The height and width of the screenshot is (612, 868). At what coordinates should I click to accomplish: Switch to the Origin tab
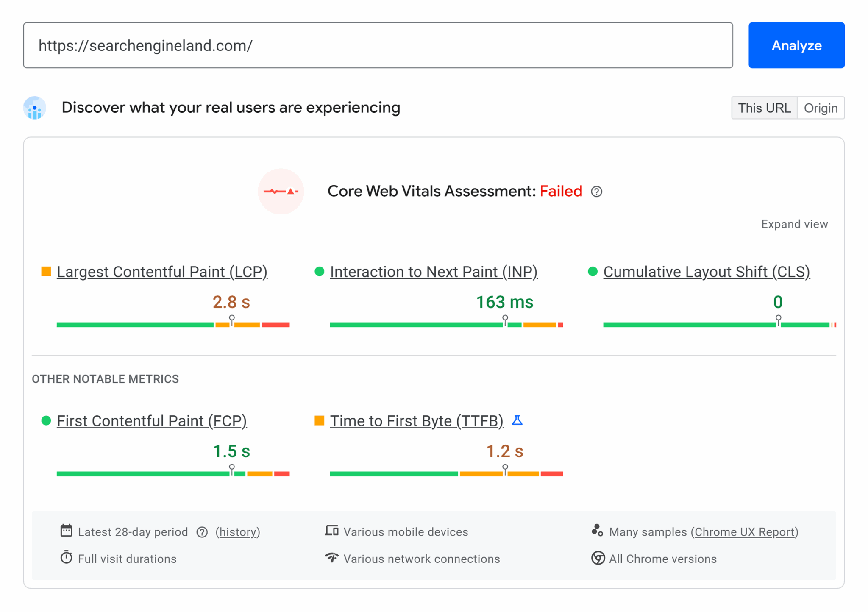821,108
